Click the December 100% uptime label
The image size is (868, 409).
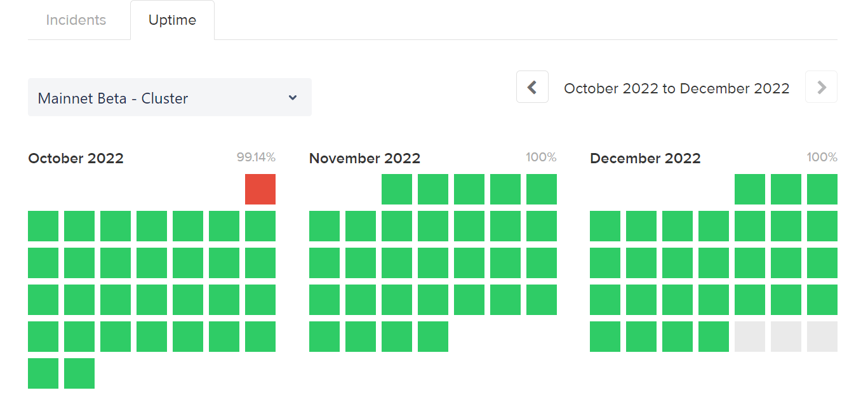click(x=822, y=157)
